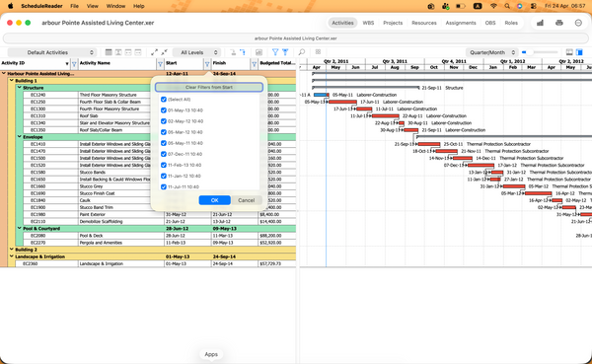Screen dimensions: 592x364
Task: Click the gray split panel layout icon
Action: tap(569, 52)
